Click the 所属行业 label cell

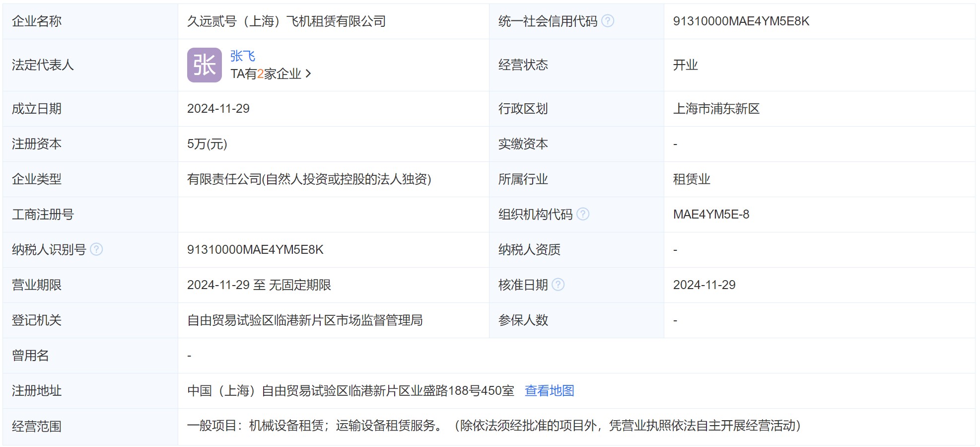576,179
